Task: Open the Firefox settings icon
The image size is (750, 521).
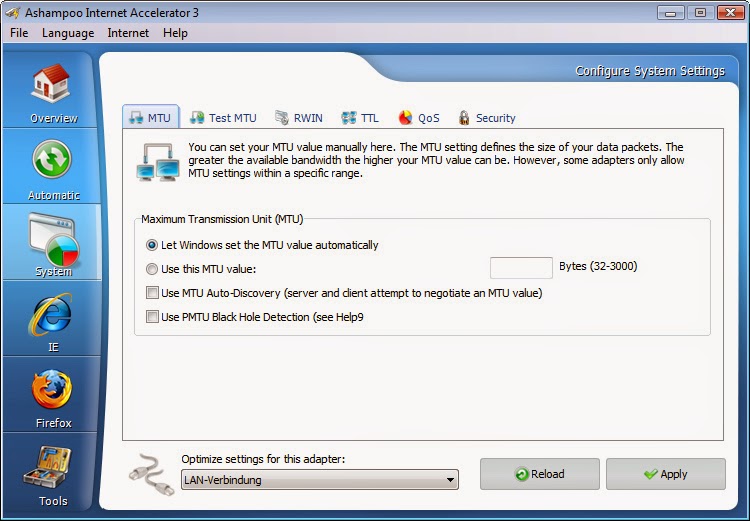Action: [x=52, y=389]
